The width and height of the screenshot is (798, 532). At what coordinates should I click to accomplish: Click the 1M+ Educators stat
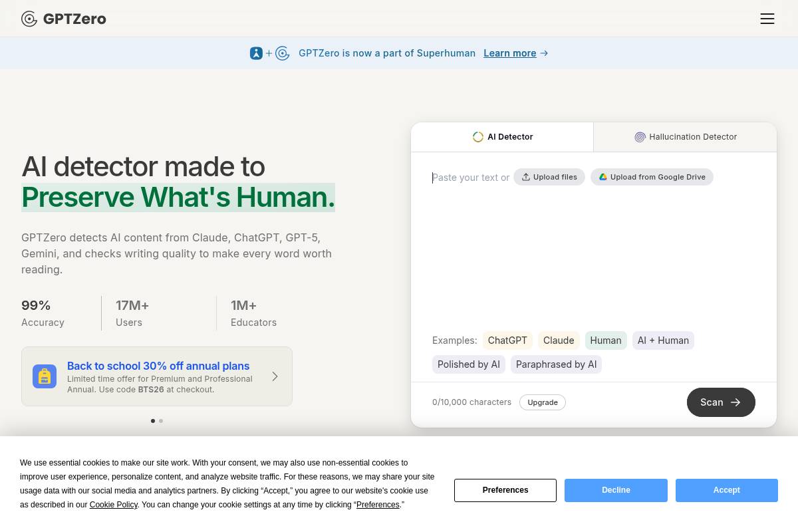253,313
